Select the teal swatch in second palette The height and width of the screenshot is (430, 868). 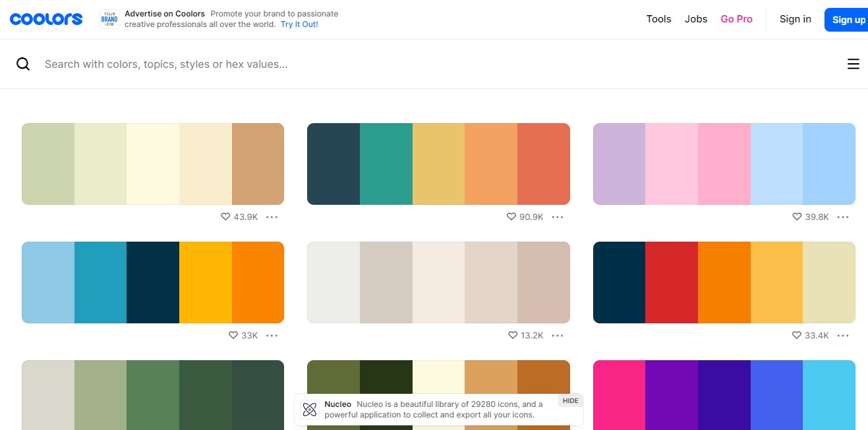click(386, 164)
